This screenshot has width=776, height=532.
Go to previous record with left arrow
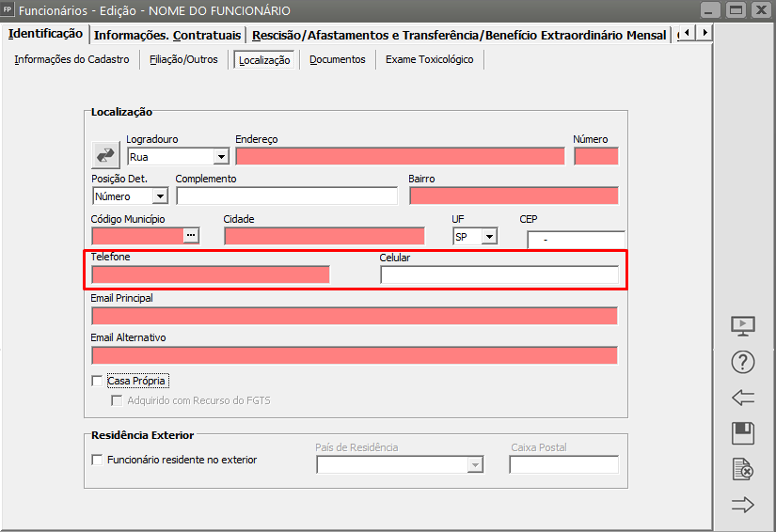pos(743,398)
